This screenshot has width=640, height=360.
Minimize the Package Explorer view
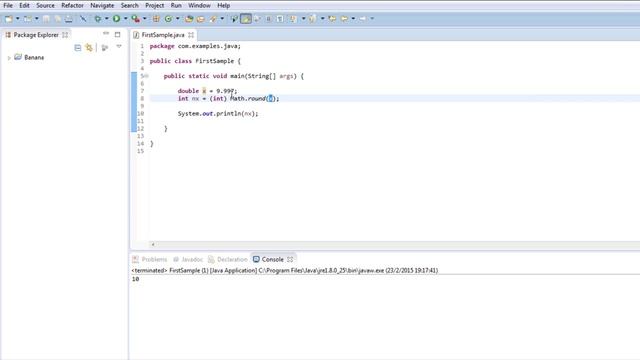click(x=106, y=33)
